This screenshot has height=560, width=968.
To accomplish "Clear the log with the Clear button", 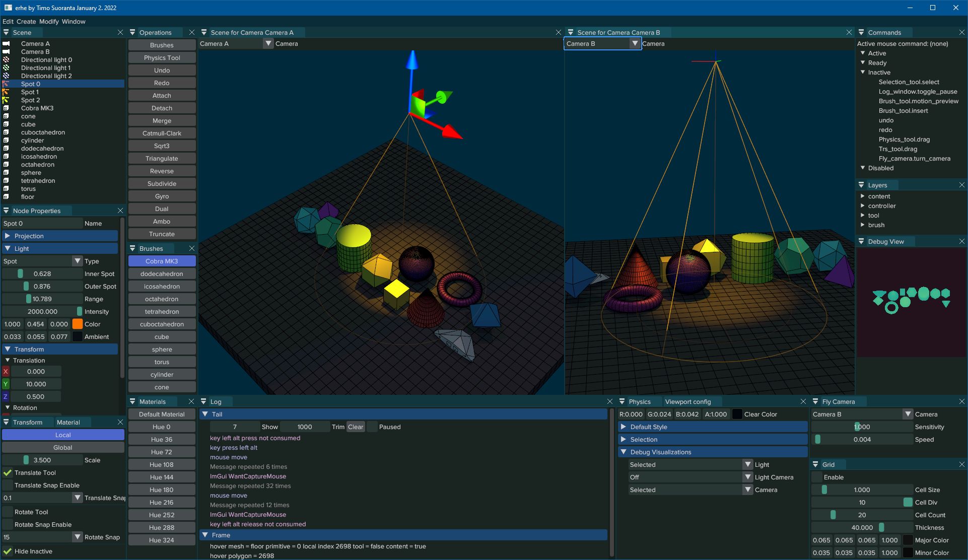I will coord(355,427).
